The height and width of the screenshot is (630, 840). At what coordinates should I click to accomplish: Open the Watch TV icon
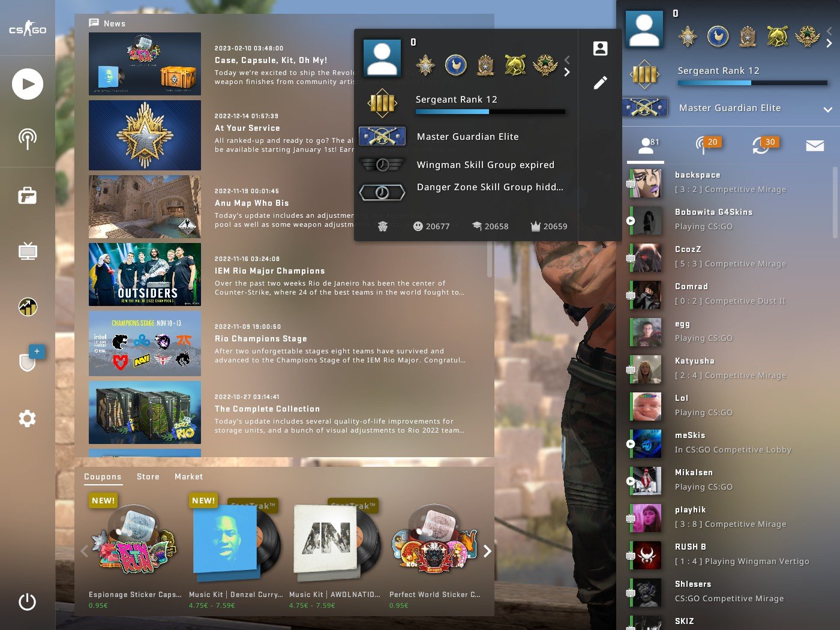tap(28, 251)
